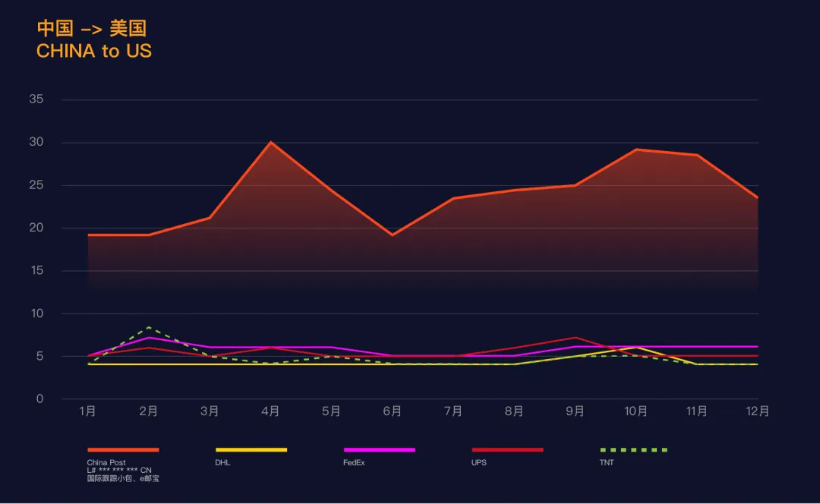Click the "L# *** *** *** CN" legend text

pos(119,471)
